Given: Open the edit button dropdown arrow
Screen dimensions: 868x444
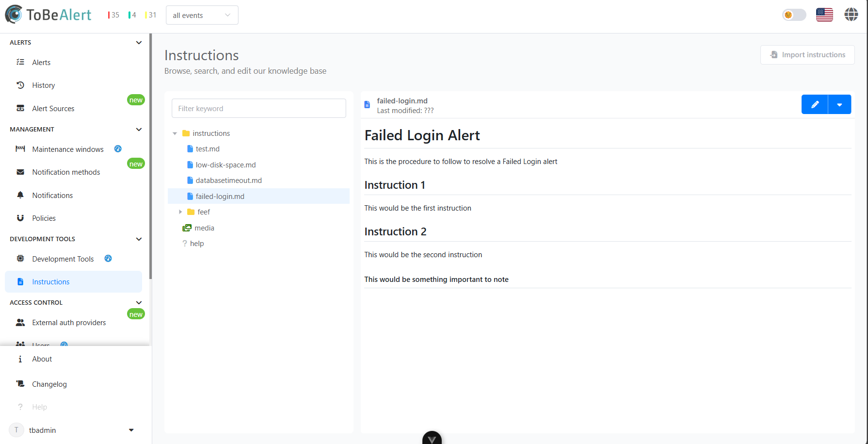Looking at the screenshot, I should pyautogui.click(x=839, y=104).
